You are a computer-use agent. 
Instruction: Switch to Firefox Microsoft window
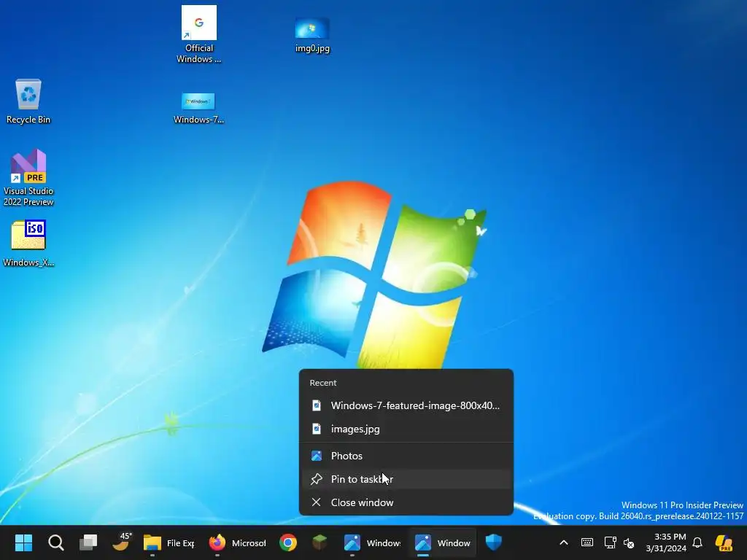pos(237,542)
